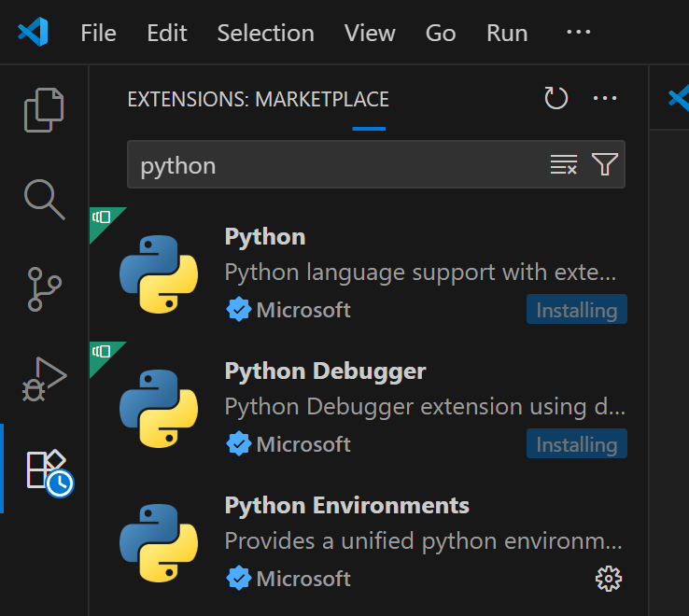Click the extension pack badge on Python
This screenshot has height=616, width=689.
(102, 218)
